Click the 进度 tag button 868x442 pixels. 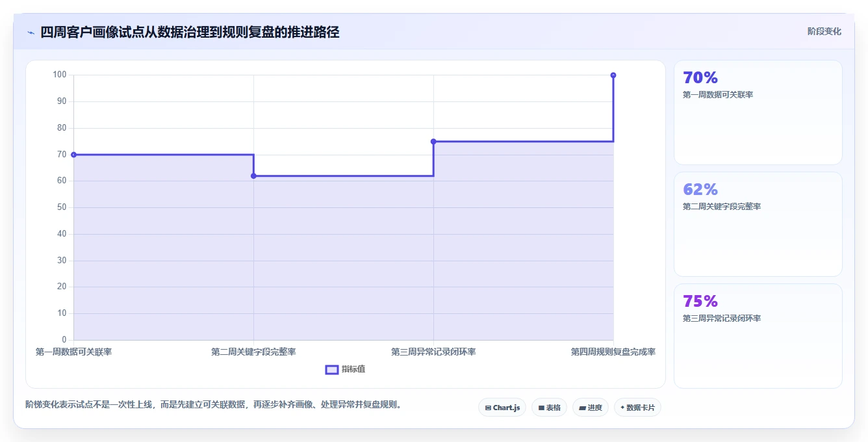591,408
